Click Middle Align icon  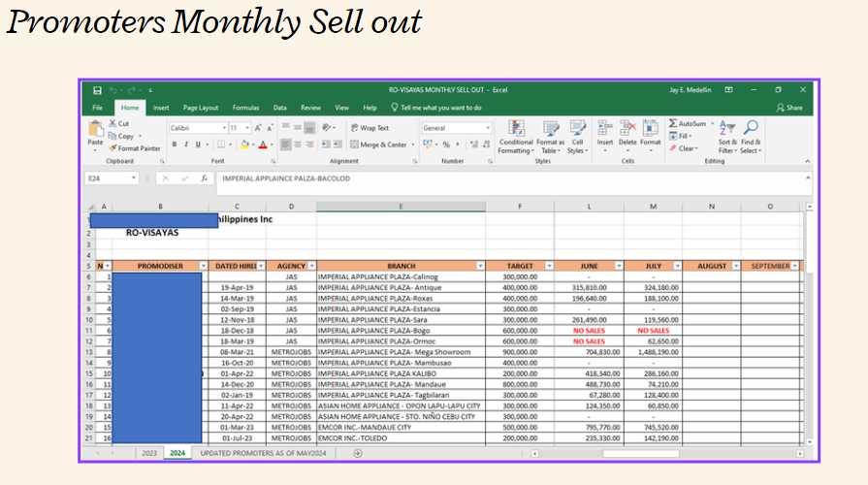click(298, 128)
